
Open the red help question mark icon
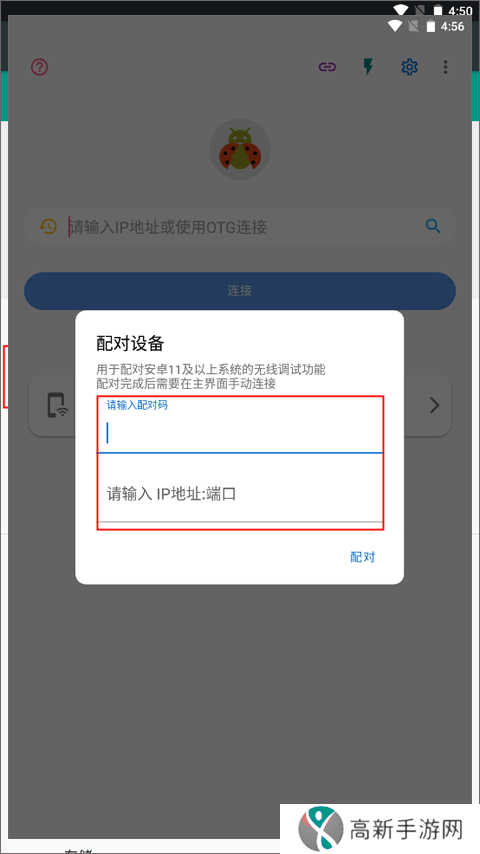[x=40, y=67]
